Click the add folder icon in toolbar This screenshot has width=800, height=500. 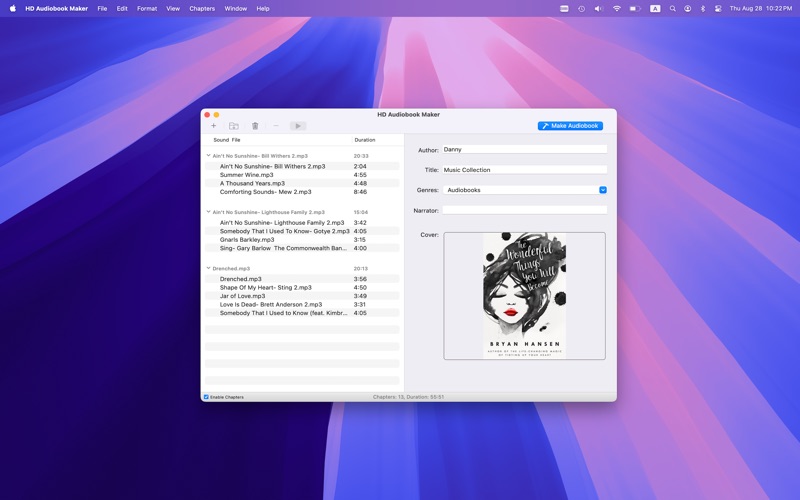[234, 126]
